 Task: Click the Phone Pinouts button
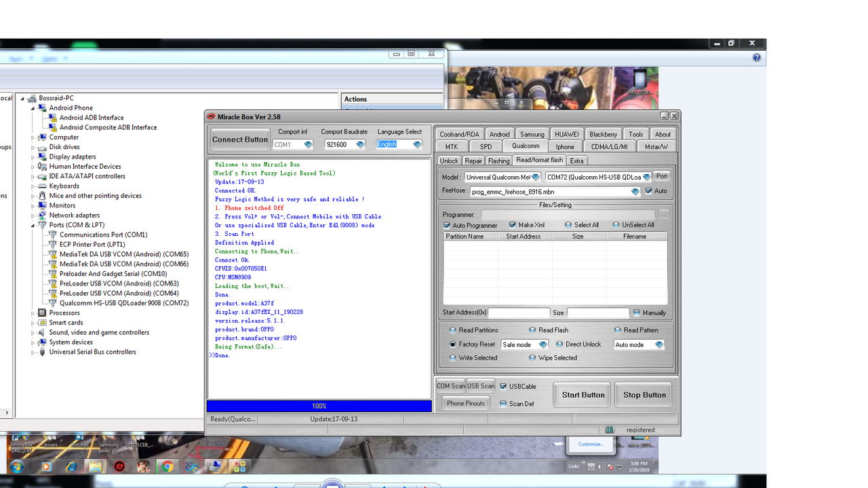(466, 403)
